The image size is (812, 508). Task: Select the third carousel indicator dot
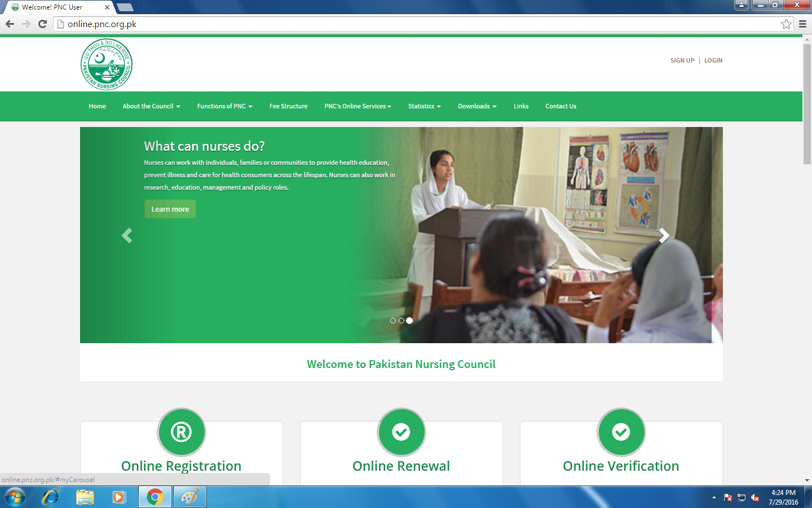tap(409, 321)
